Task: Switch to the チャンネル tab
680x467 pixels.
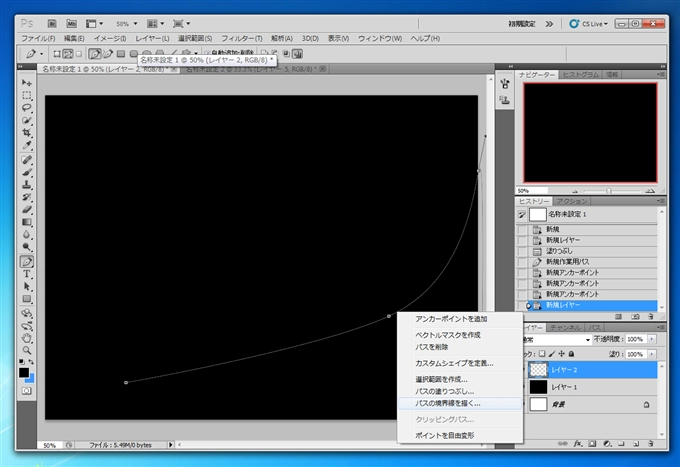Action: [566, 328]
